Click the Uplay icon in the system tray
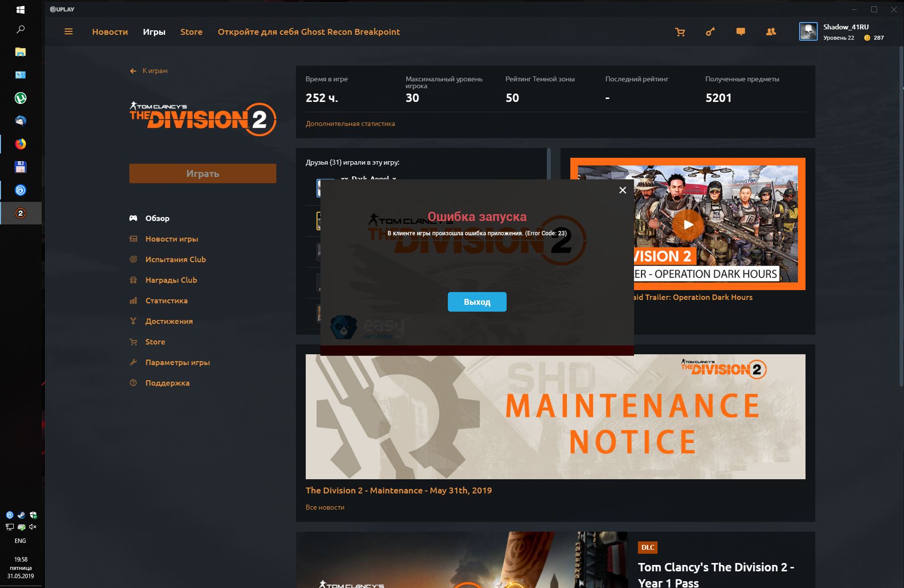904x588 pixels. pos(9,515)
